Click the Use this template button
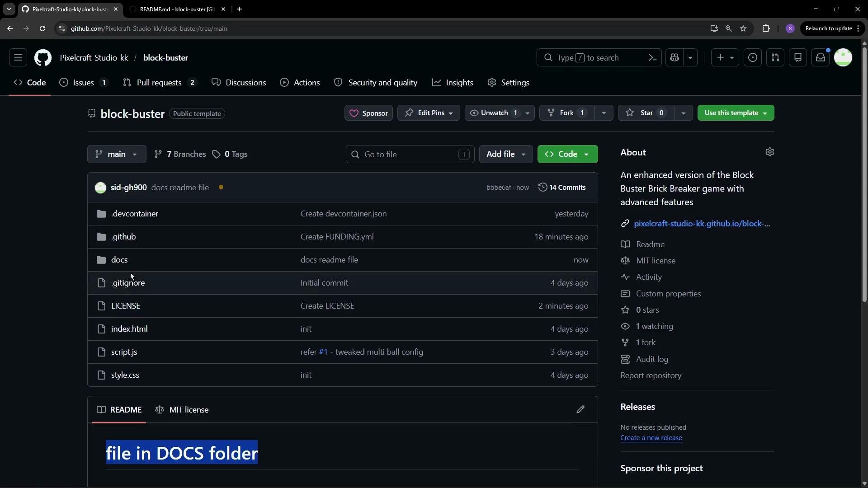Image resolution: width=868 pixels, height=488 pixels. point(736,113)
